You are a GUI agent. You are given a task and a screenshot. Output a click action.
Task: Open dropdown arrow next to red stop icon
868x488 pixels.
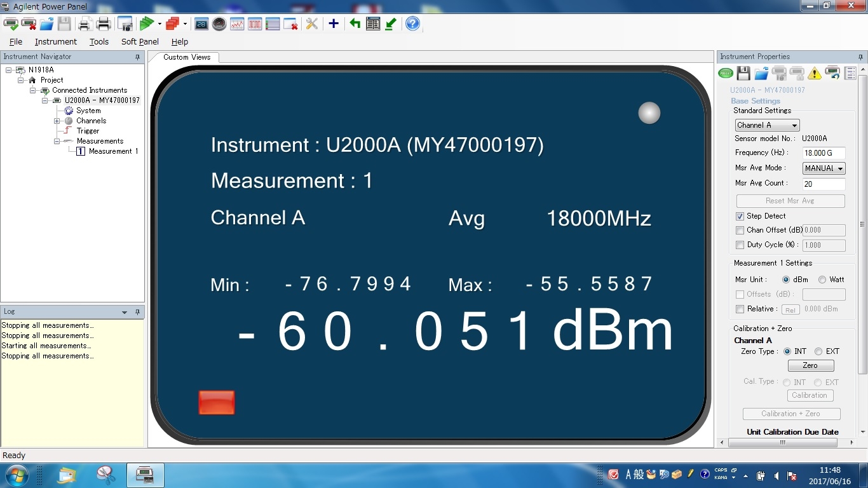pyautogui.click(x=185, y=24)
